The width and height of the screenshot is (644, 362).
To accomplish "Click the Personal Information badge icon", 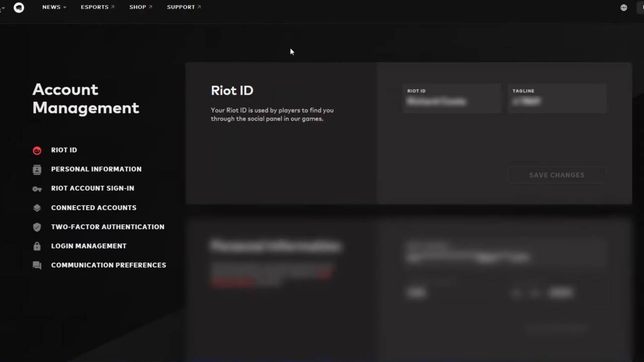I will (37, 169).
